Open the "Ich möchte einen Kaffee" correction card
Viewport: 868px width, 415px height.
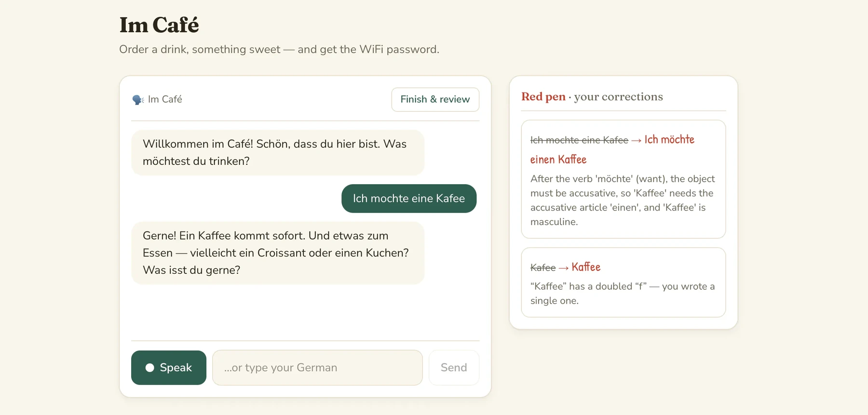coord(624,179)
